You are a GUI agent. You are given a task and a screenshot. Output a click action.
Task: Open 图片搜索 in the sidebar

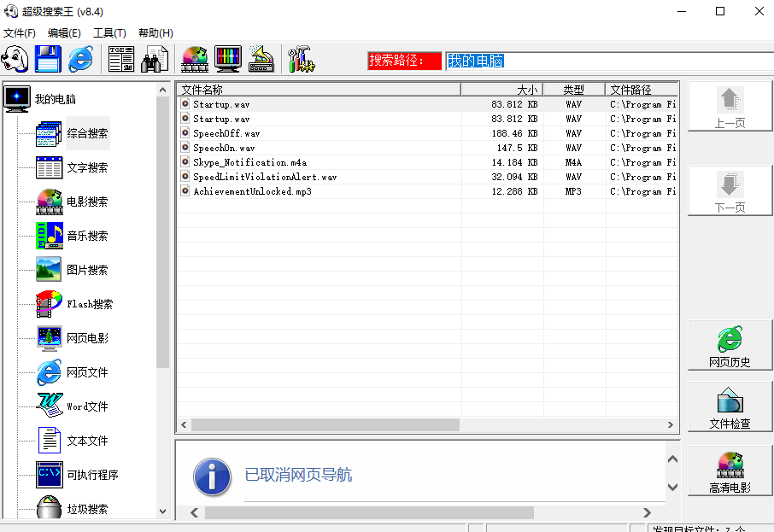(87, 270)
